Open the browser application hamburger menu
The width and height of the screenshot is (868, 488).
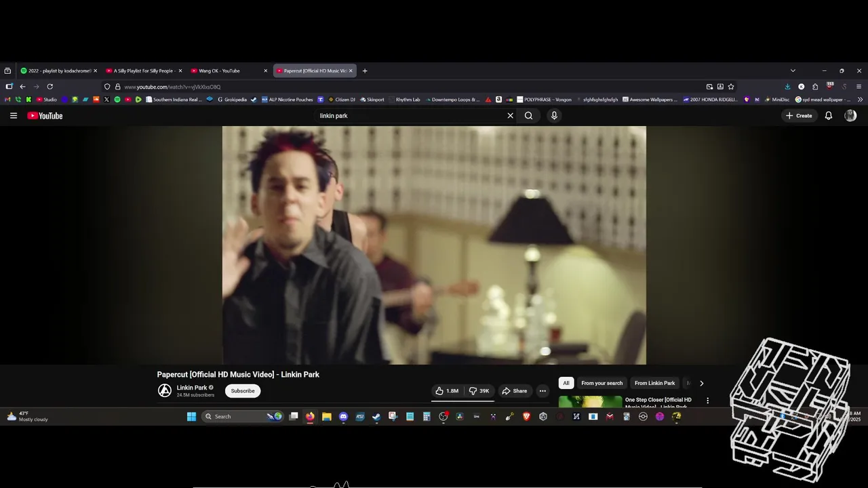coord(858,87)
